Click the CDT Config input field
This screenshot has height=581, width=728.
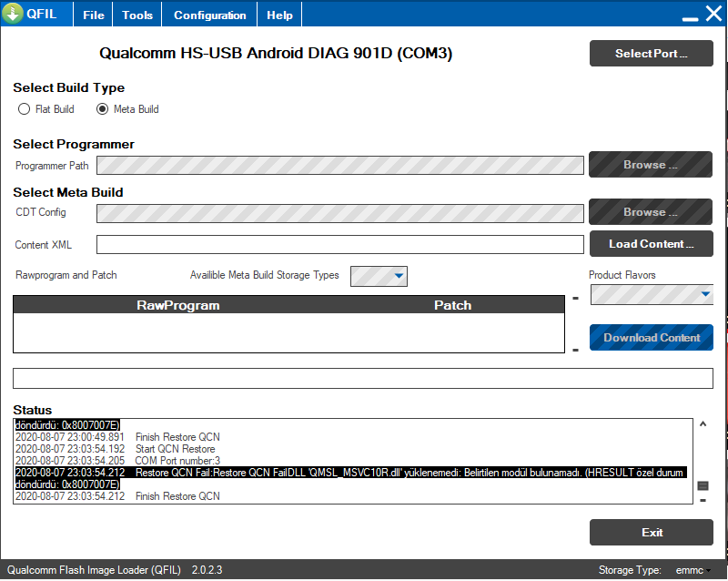[339, 213]
